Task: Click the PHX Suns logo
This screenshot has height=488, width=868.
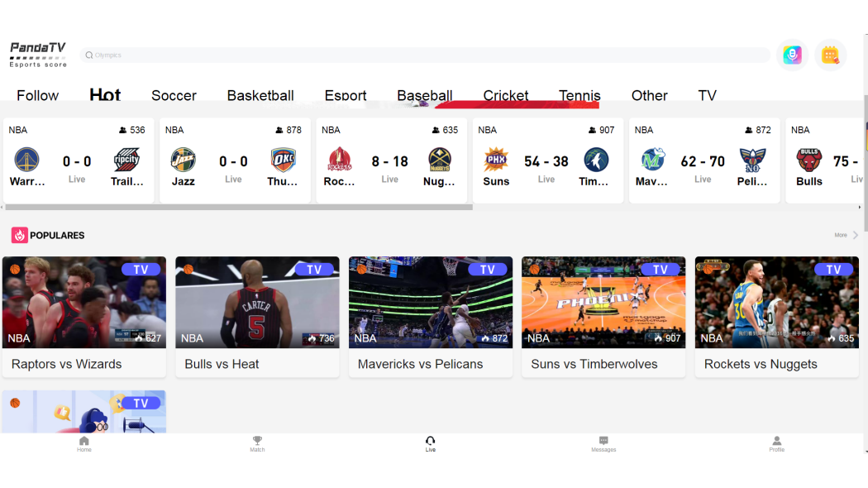Action: click(x=496, y=160)
